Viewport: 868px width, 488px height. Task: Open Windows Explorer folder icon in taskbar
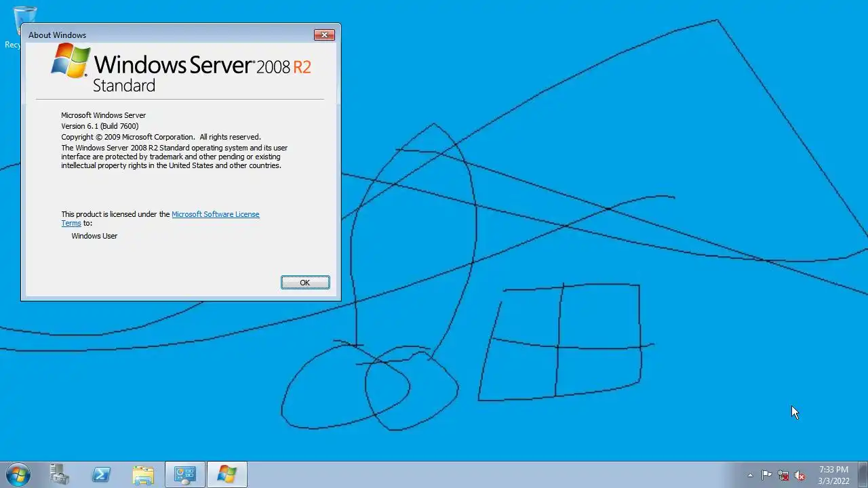(x=143, y=474)
